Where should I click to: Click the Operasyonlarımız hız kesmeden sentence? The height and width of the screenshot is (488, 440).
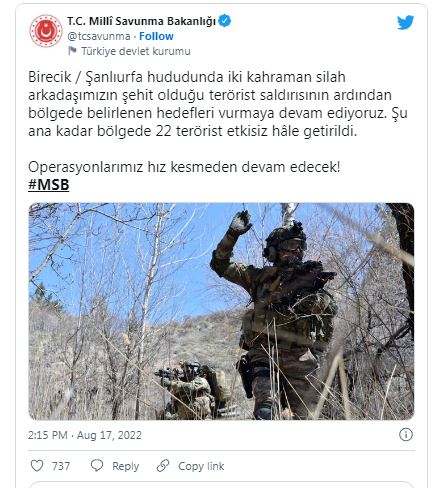(x=184, y=167)
